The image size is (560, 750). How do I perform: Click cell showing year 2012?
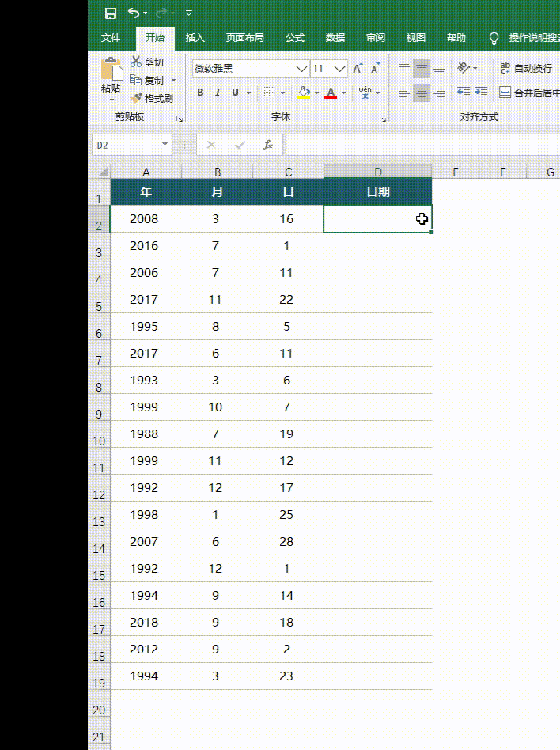point(146,649)
